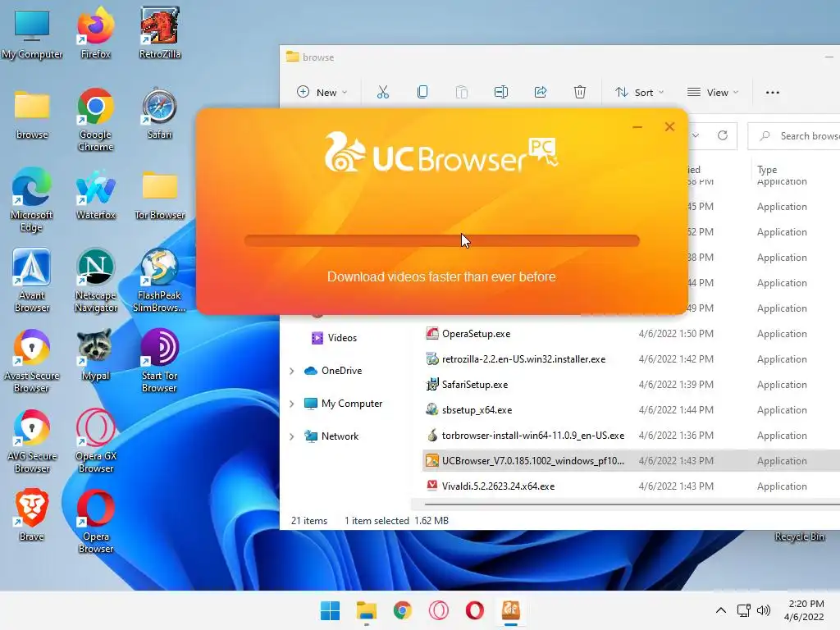The height and width of the screenshot is (630, 840).
Task: Open the New dropdown in Explorer
Action: 322,92
